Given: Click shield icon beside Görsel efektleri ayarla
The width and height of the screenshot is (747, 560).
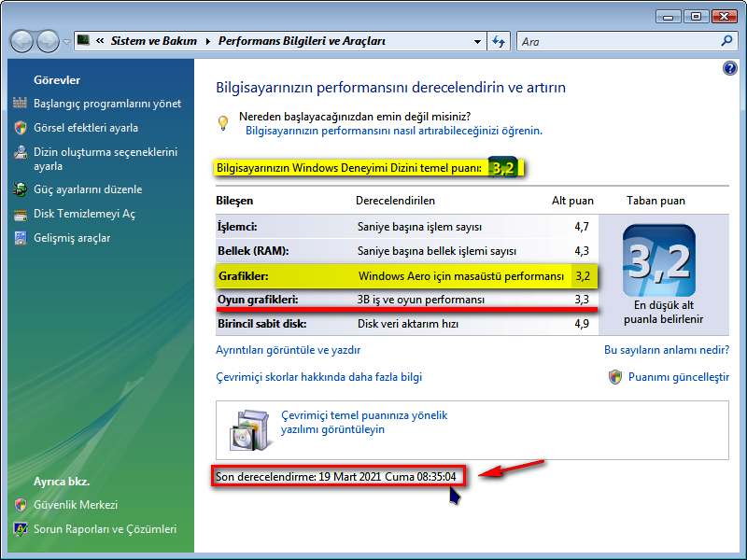Looking at the screenshot, I should (x=21, y=128).
